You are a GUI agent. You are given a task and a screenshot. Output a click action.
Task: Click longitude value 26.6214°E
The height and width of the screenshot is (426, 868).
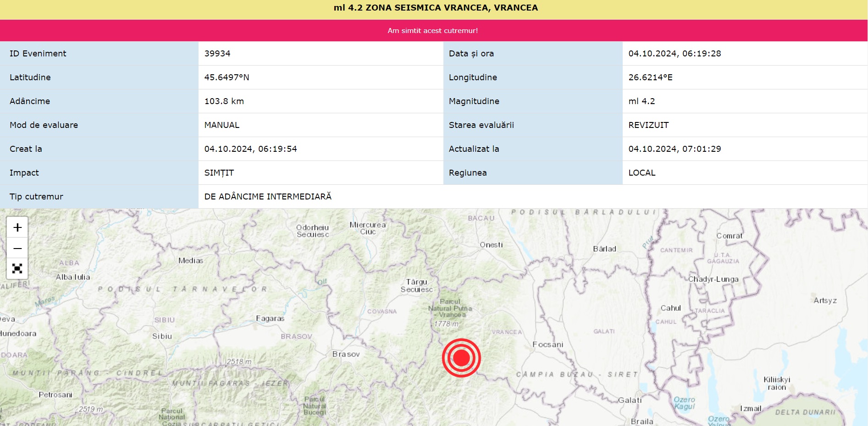pos(650,77)
